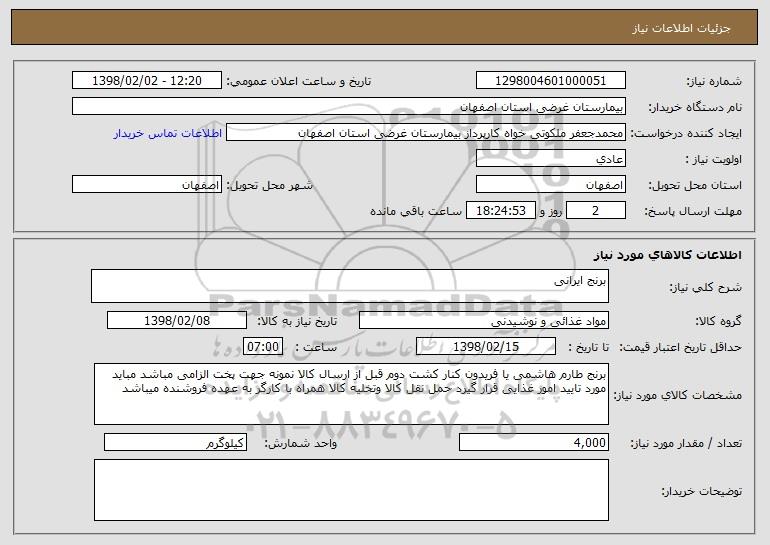Click the شهر محل تحویل label

[270, 186]
